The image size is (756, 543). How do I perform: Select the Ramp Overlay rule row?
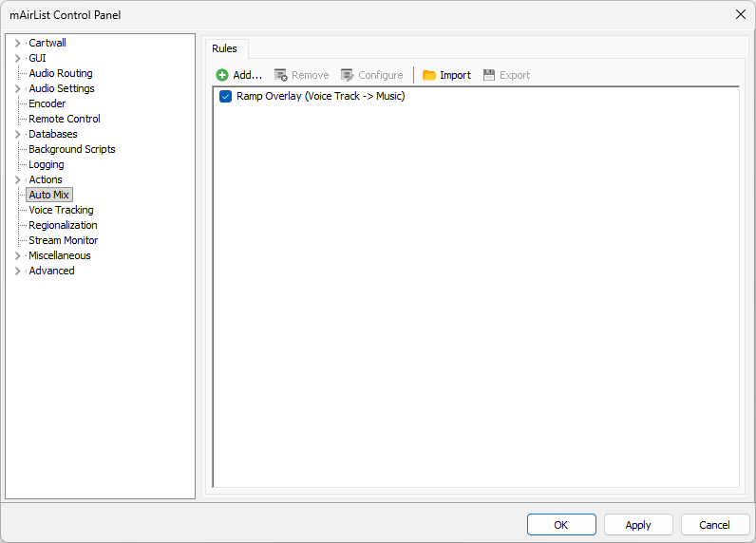pyautogui.click(x=320, y=96)
